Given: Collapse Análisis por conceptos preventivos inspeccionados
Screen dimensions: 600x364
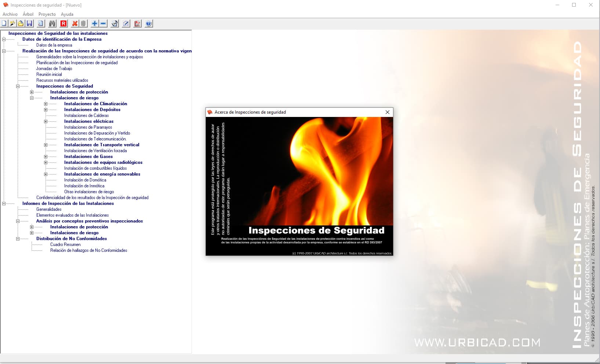Looking at the screenshot, I should click(x=18, y=221).
